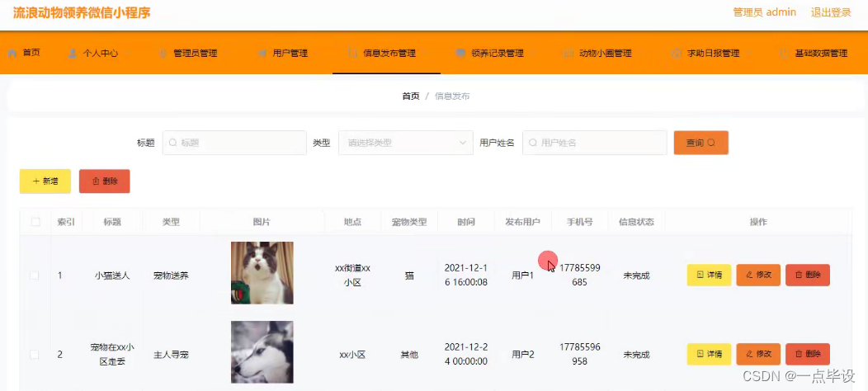The height and width of the screenshot is (391, 868).
Task: Click the chat icon beside 领养记录管理
Action: (x=460, y=53)
